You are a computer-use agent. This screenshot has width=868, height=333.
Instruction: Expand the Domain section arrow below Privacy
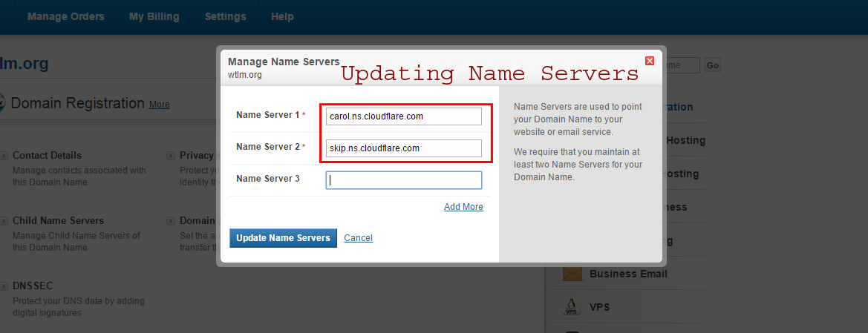point(171,221)
